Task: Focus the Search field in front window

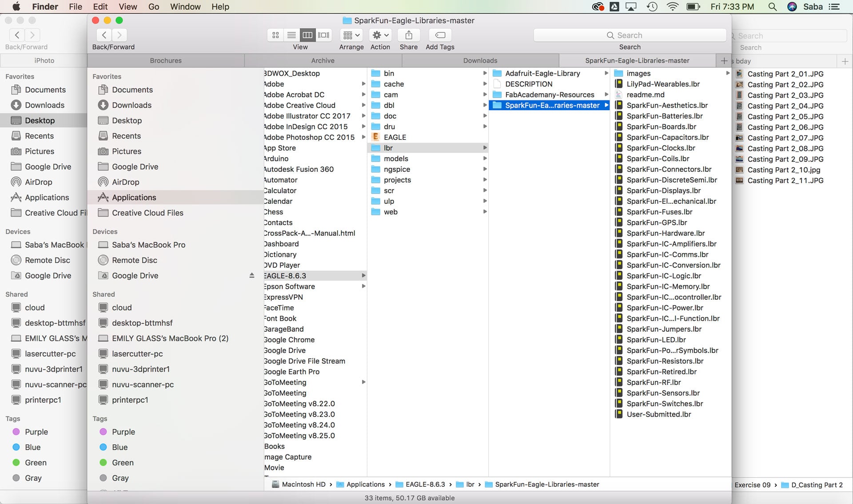Action: coord(630,35)
